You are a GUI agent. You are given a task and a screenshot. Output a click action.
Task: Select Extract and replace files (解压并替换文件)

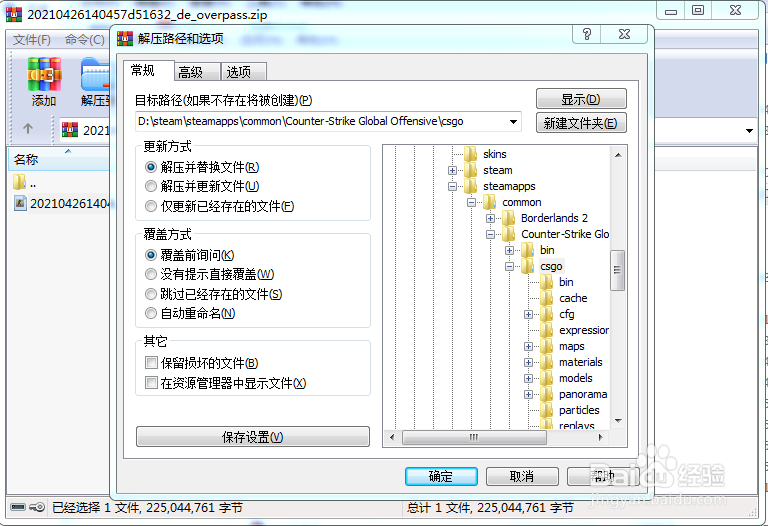[x=151, y=167]
